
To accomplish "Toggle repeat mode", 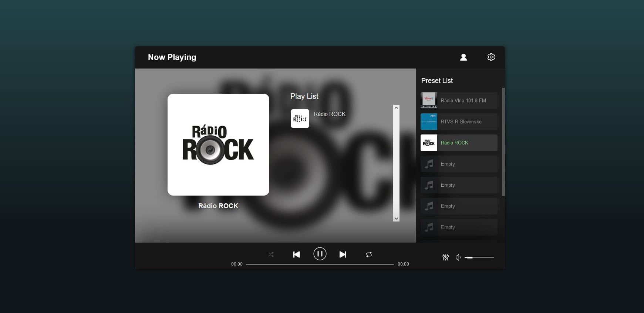I will tap(369, 254).
